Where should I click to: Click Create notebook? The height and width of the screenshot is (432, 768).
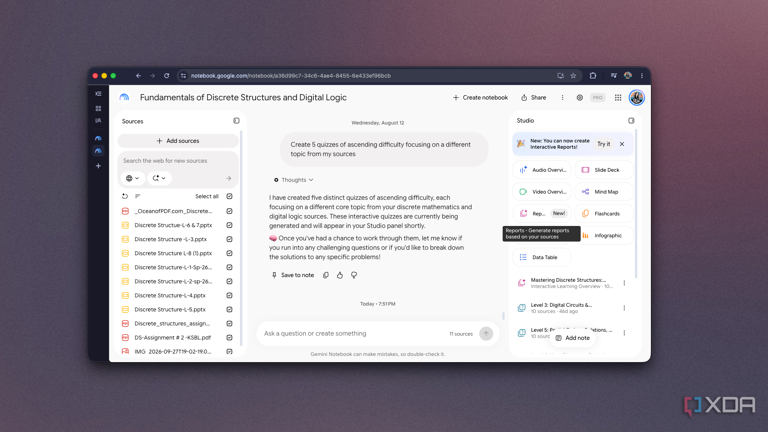480,97
